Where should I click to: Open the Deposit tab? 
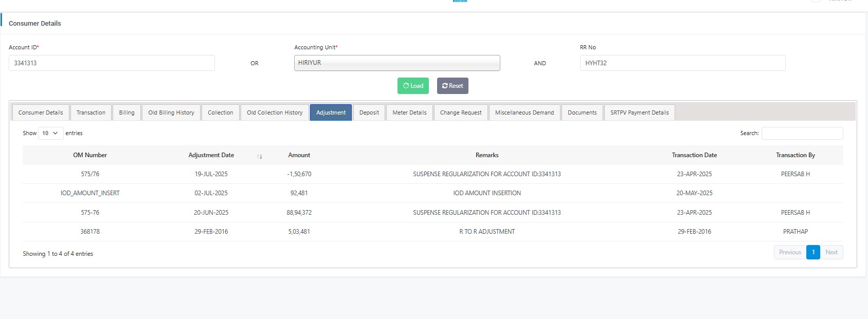point(369,112)
